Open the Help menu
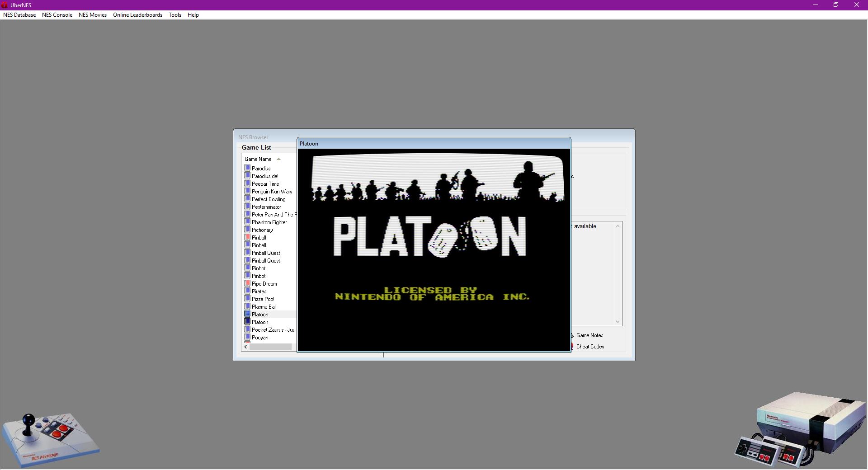Image resolution: width=868 pixels, height=470 pixels. 193,15
